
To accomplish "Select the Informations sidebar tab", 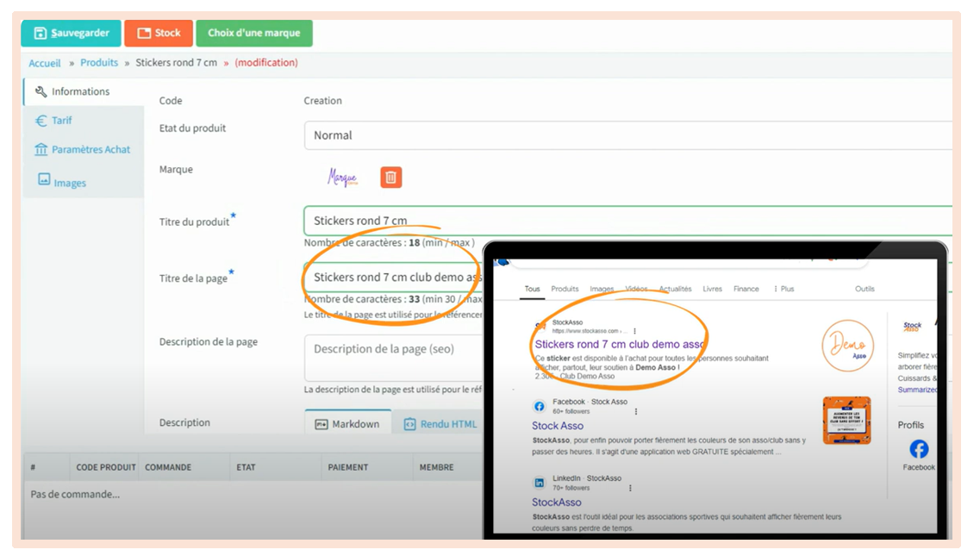I will (80, 91).
